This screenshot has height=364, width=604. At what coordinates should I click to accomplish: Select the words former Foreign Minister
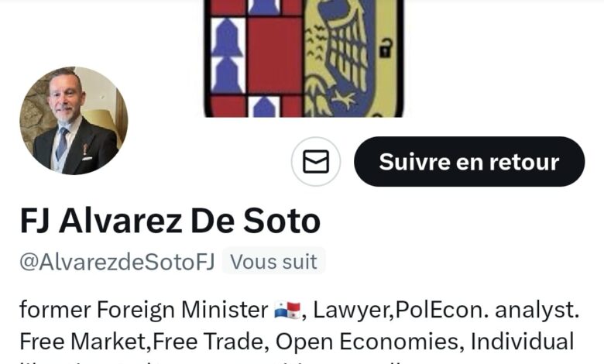point(144,310)
